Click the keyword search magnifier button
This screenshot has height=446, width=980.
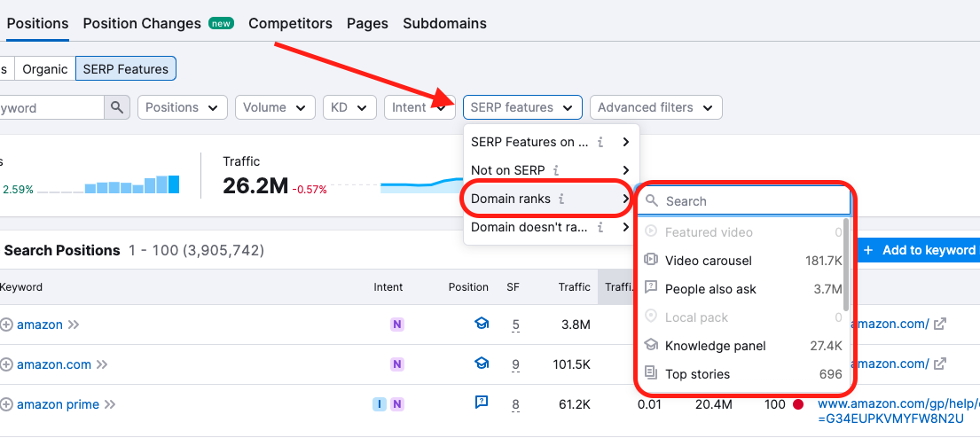(x=117, y=107)
